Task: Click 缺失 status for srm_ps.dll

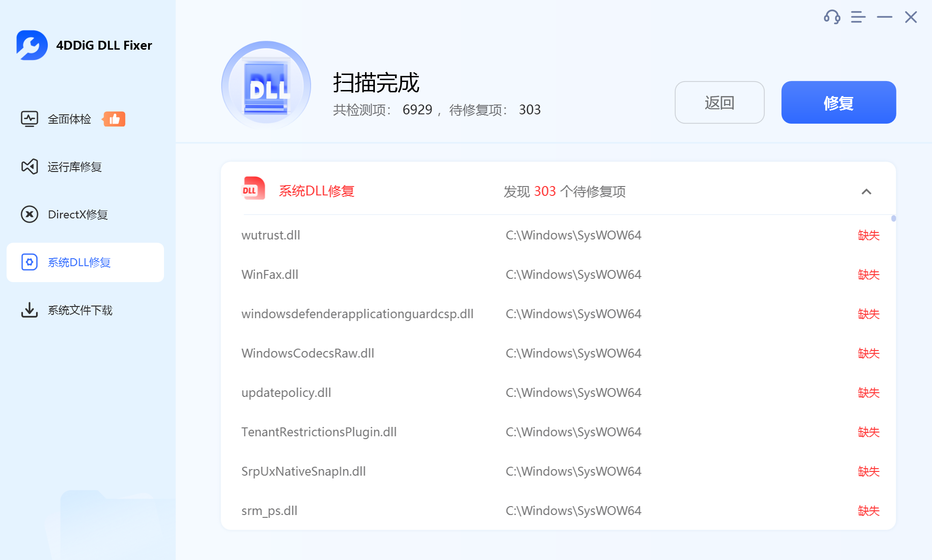Action: (x=868, y=511)
